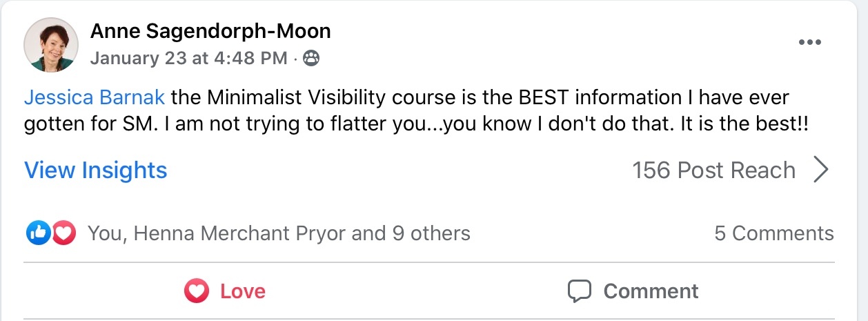868x321 pixels.
Task: Click the red heart reaction summary icon
Action: 63,233
